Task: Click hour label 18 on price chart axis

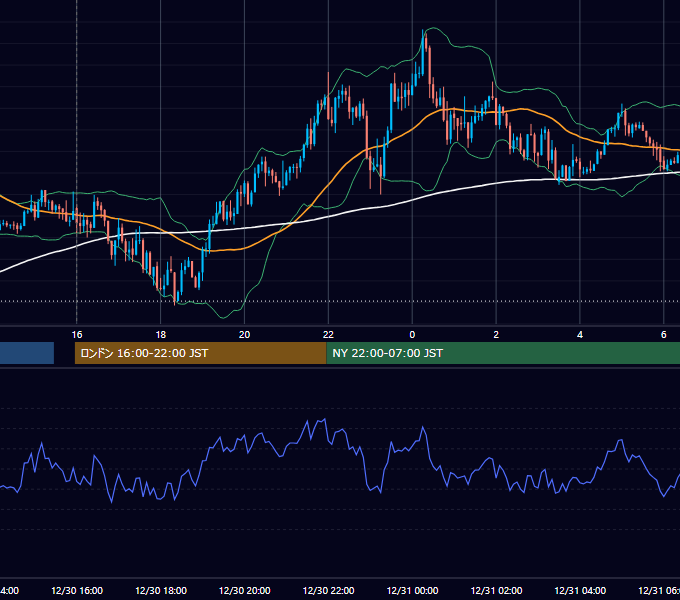Action: point(161,334)
